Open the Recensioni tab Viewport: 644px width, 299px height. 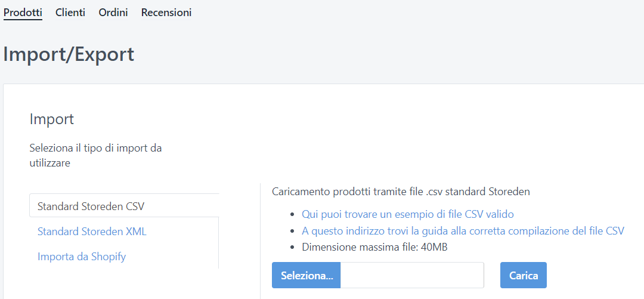pyautogui.click(x=166, y=12)
